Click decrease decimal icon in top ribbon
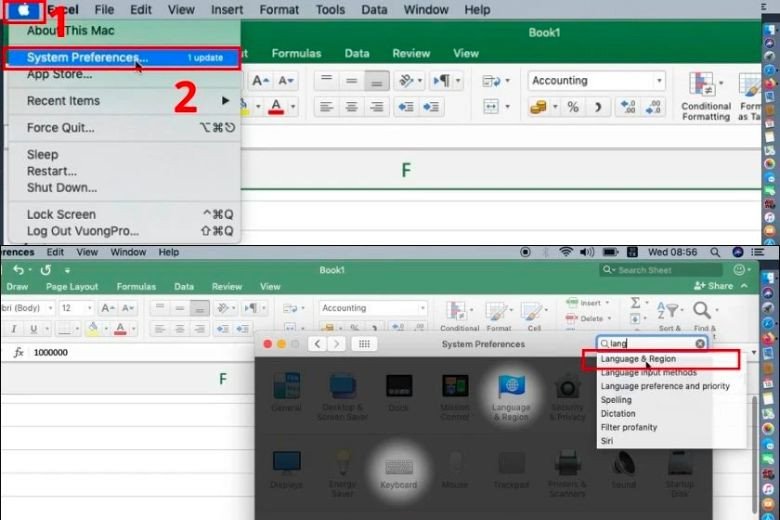 coord(653,107)
